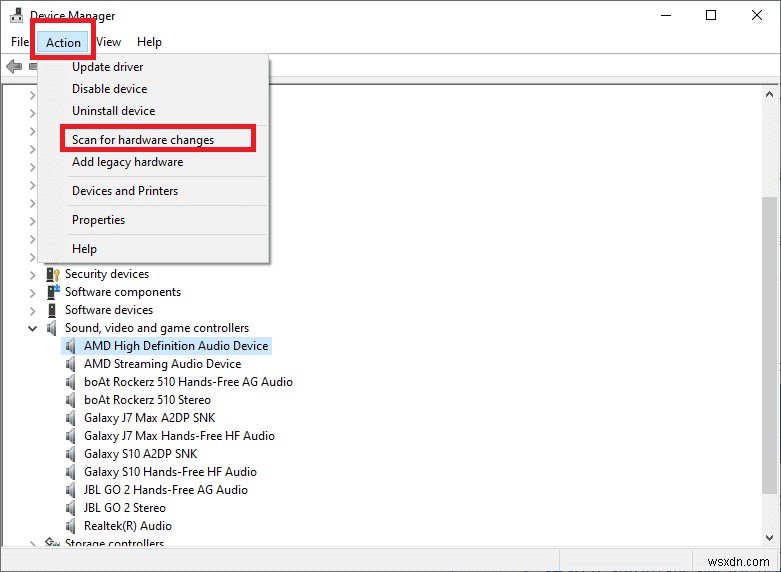Screen dimensions: 781x572
Task: Select Disable device menu entry
Action: click(110, 89)
